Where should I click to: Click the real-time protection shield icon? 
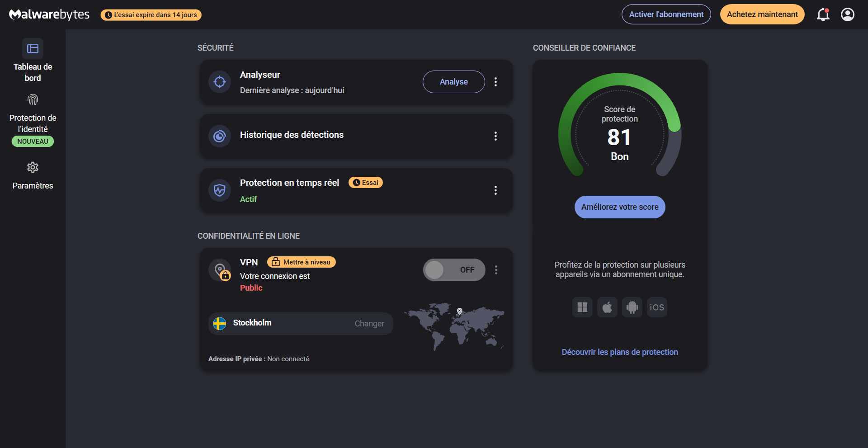[220, 190]
